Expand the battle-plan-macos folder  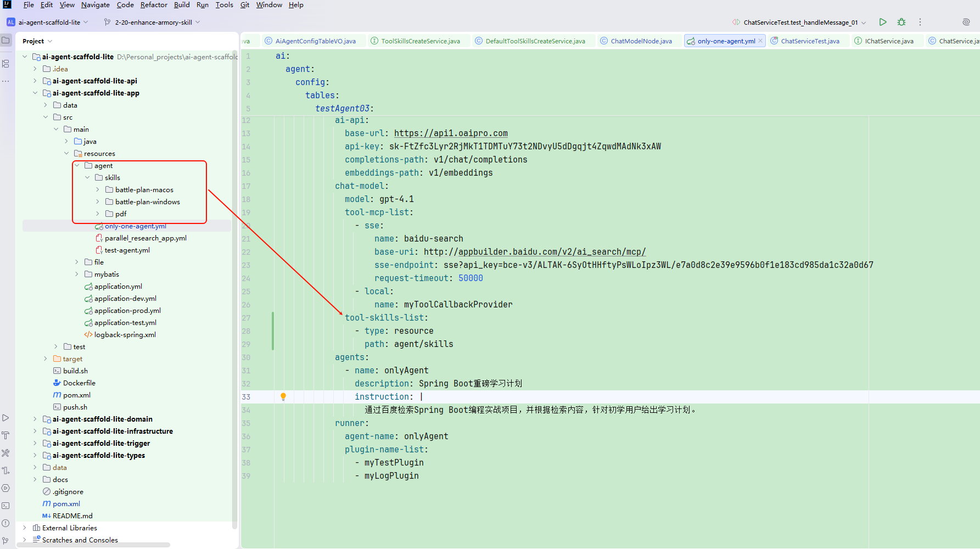pos(98,189)
